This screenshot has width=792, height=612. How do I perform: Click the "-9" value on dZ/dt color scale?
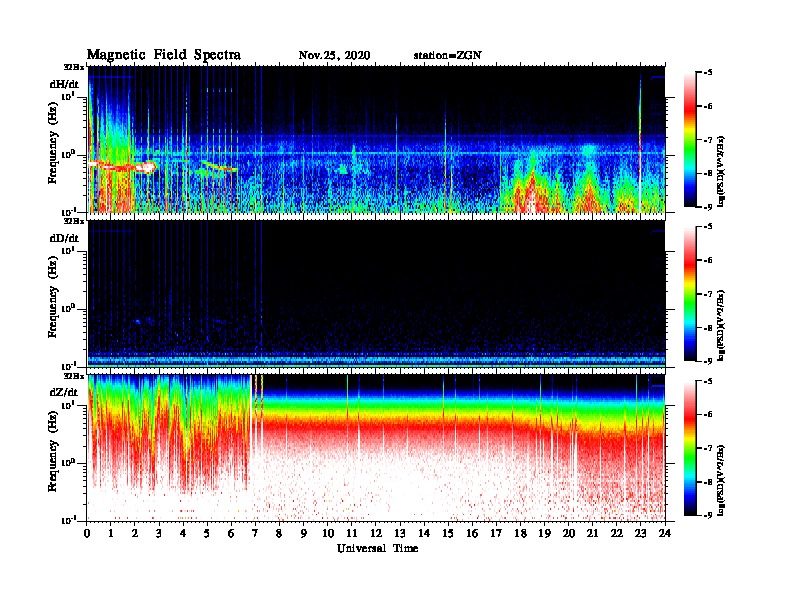tap(708, 515)
